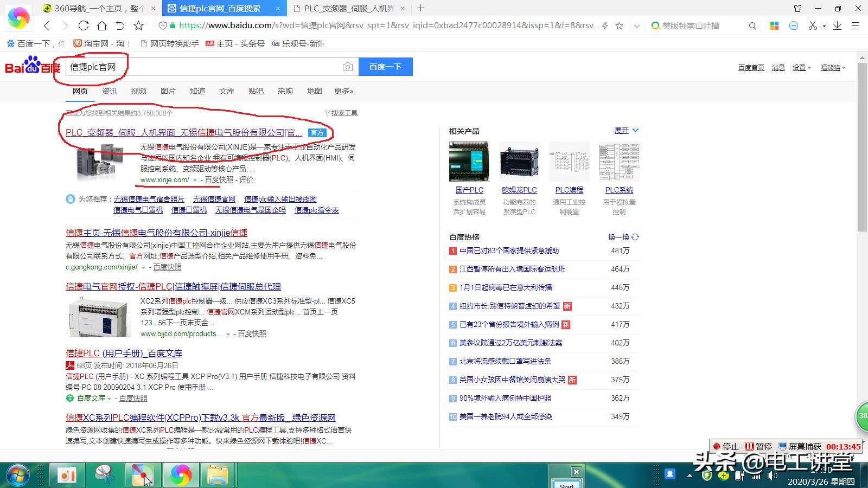Image resolution: width=868 pixels, height=488 pixels.
Task: Click the browser refresh icon
Action: (x=84, y=25)
